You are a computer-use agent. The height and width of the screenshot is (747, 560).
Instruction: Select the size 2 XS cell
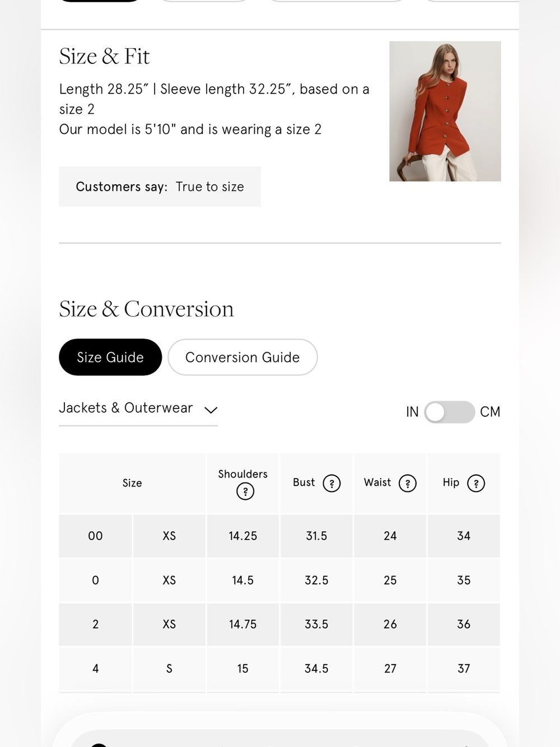pos(169,624)
